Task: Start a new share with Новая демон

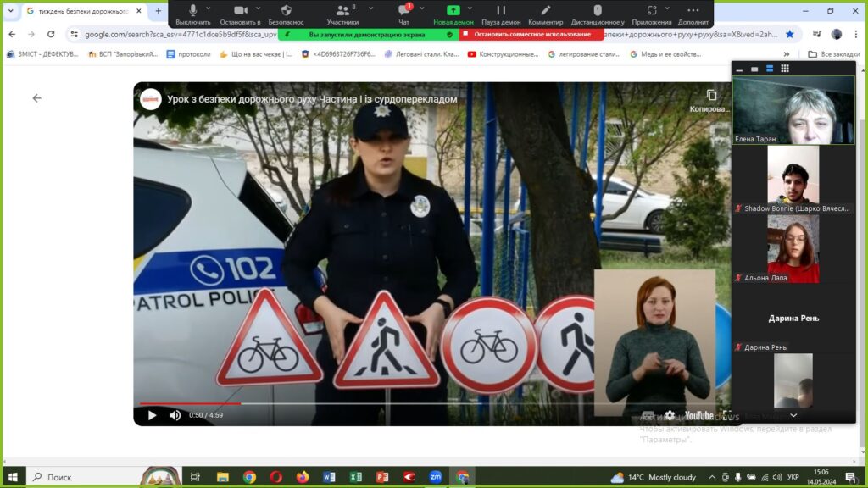Action: 453,14
